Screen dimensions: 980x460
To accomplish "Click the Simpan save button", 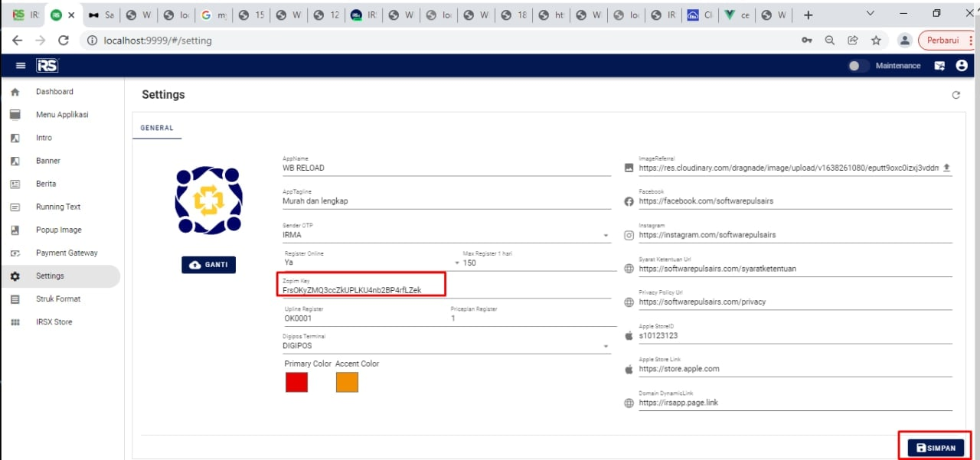I will (x=936, y=448).
